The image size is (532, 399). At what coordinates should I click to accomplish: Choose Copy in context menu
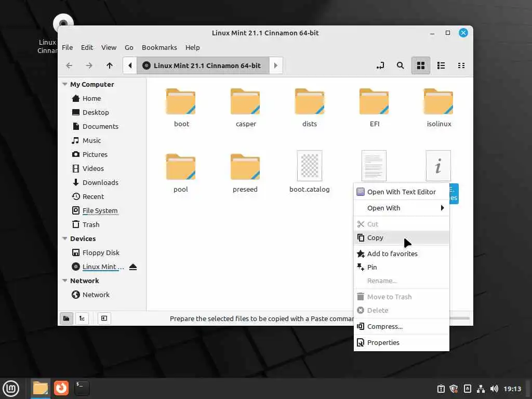click(x=402, y=238)
